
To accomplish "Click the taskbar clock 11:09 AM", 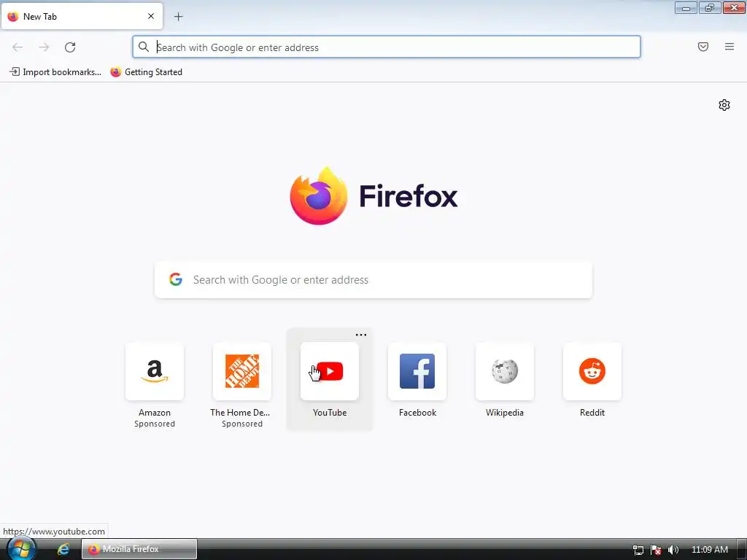I will tap(709, 550).
